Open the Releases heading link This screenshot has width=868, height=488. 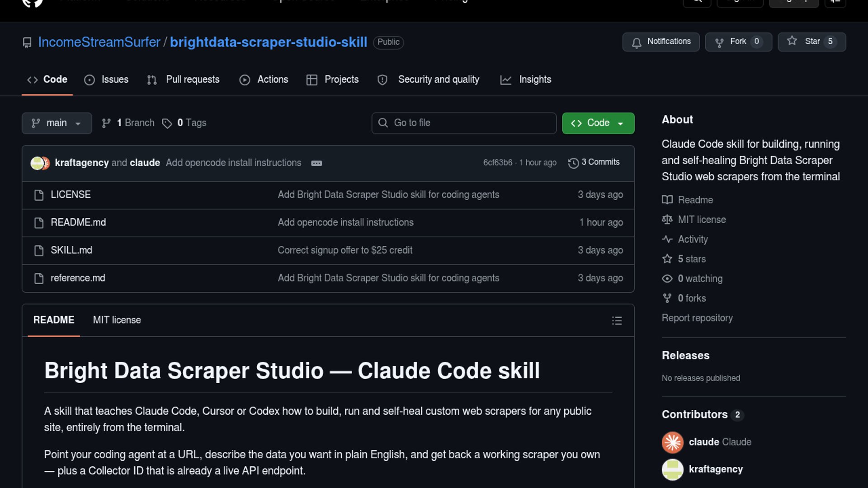click(x=685, y=356)
